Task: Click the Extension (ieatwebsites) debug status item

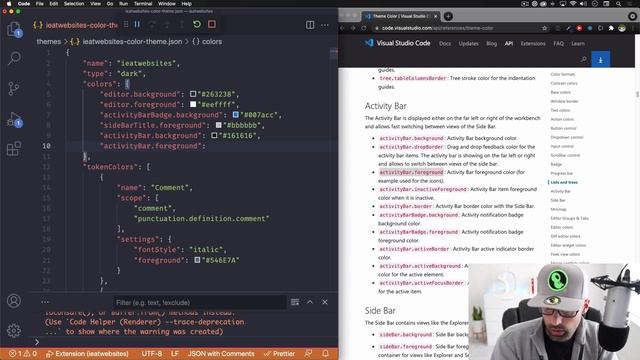Action: [87, 354]
